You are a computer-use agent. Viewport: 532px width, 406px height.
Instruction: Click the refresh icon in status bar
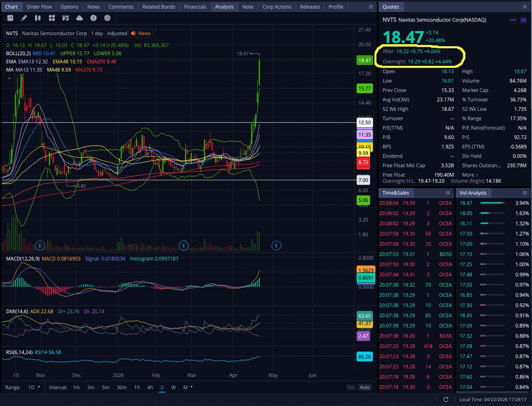point(446,400)
